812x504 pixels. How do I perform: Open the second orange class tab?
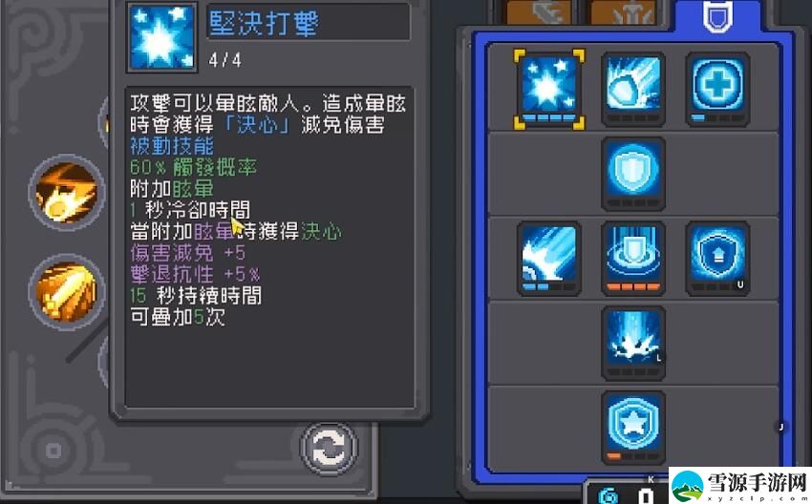[x=623, y=12]
